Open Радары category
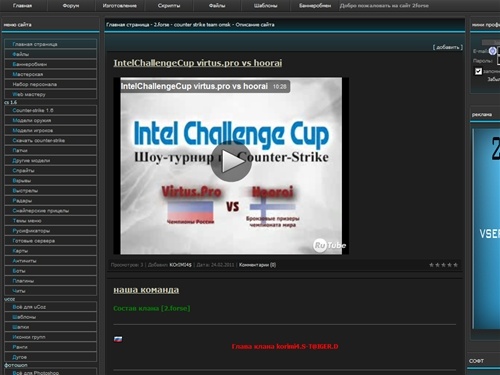The height and width of the screenshot is (375, 500). point(51,200)
